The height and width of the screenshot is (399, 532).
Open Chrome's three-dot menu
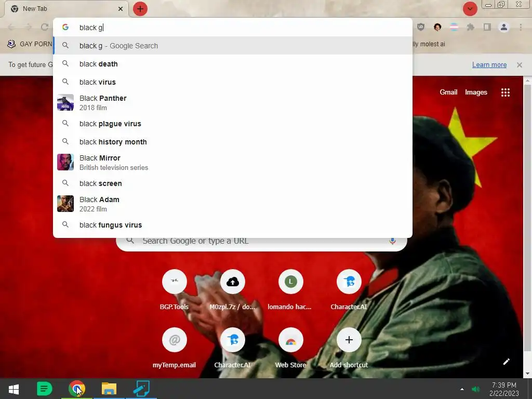click(x=521, y=27)
